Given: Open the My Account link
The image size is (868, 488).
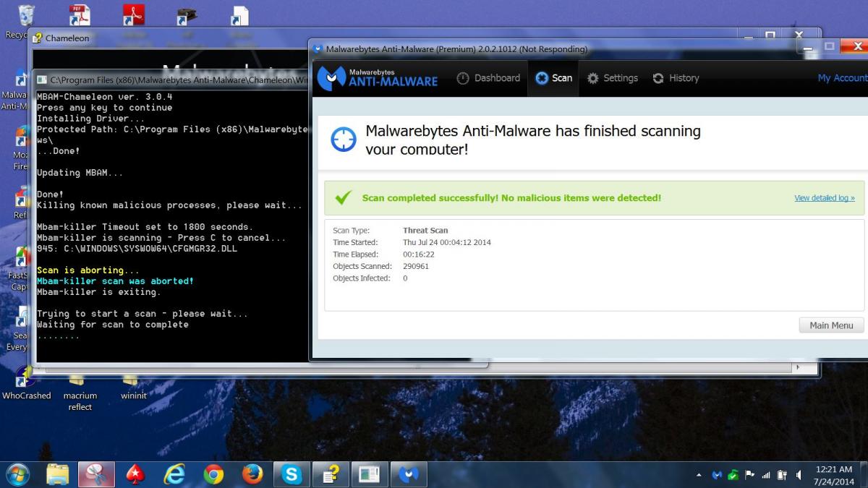Looking at the screenshot, I should coord(842,78).
